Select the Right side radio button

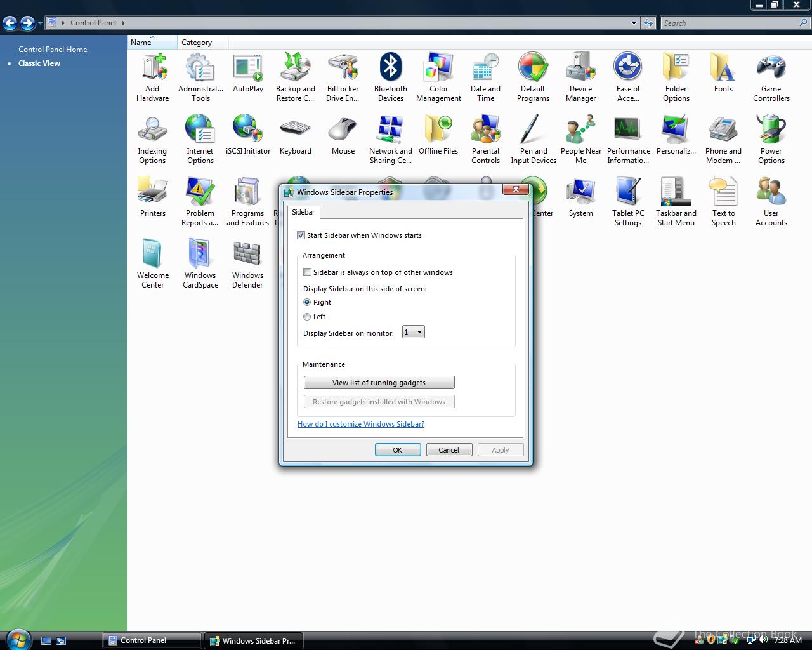308,302
